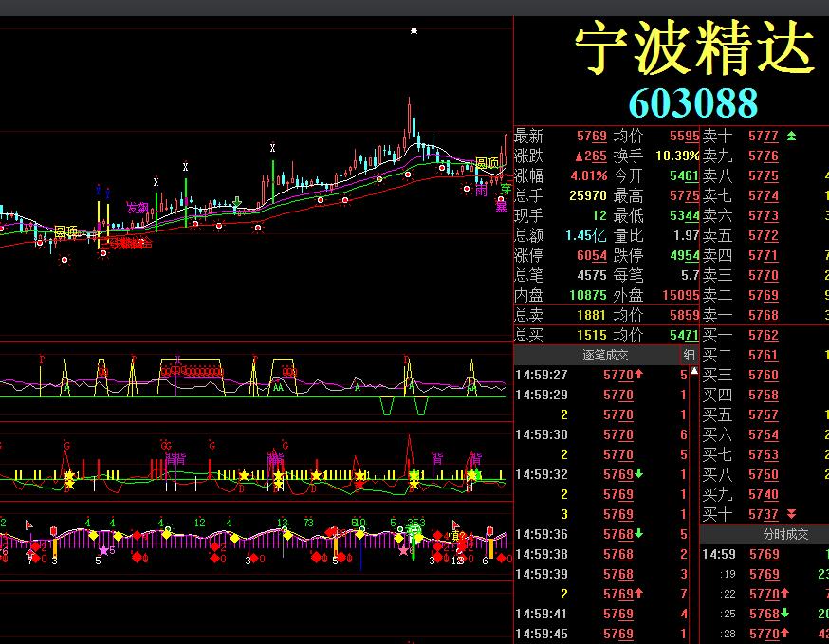Select the 分时成交 panel header
The image size is (829, 644).
point(785,535)
